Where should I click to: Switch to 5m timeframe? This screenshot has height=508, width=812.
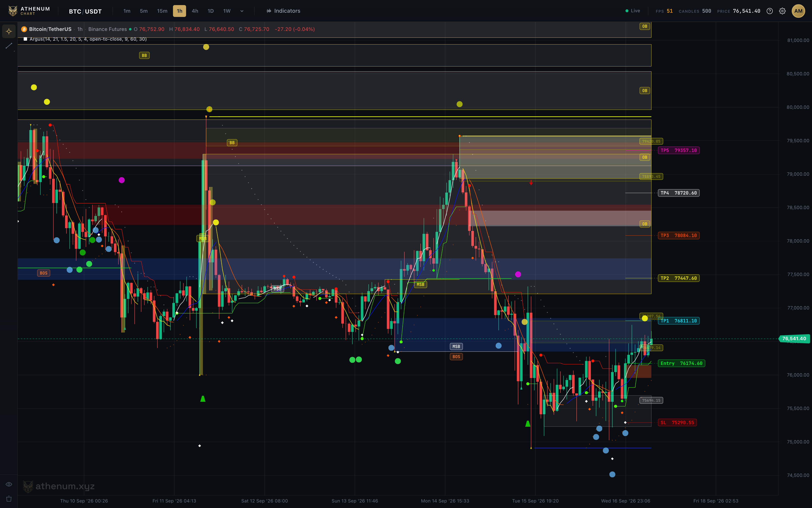(x=144, y=11)
